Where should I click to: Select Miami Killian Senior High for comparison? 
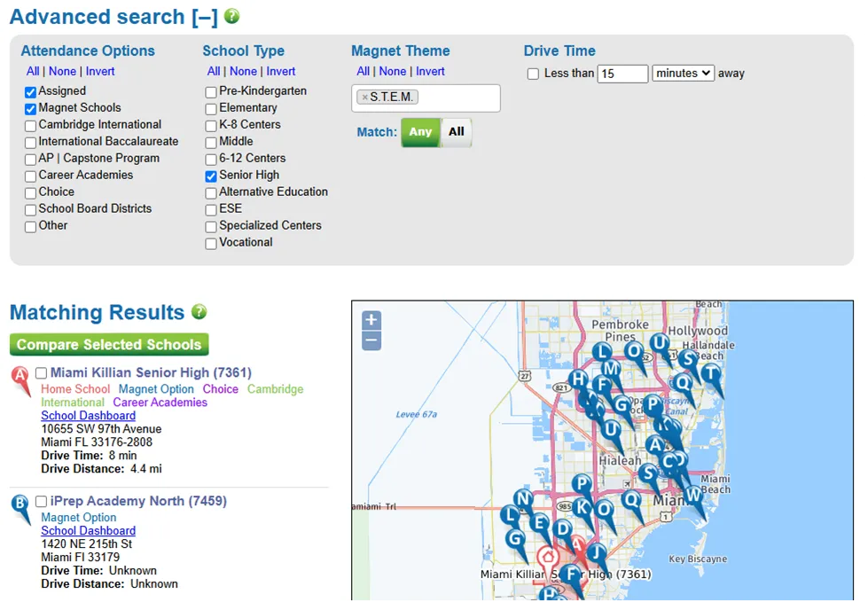pos(41,373)
